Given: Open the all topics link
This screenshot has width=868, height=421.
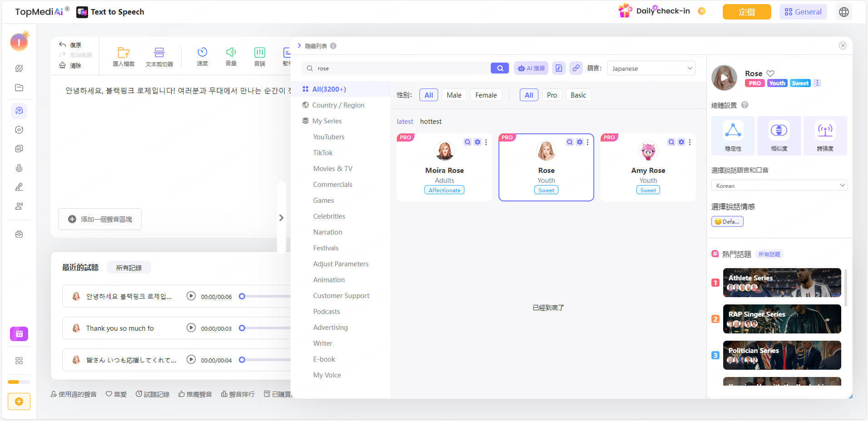Looking at the screenshot, I should (769, 255).
